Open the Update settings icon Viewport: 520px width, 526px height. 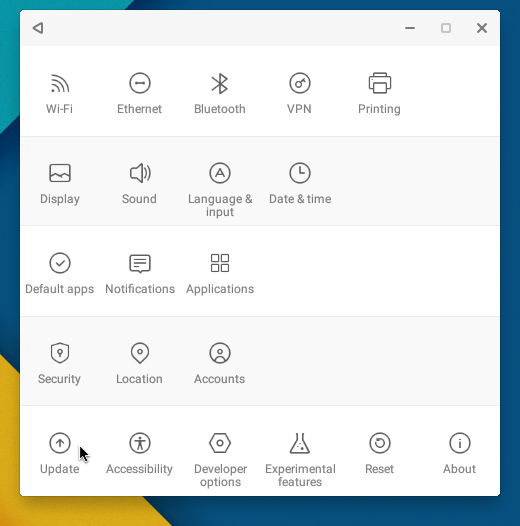coord(60,443)
